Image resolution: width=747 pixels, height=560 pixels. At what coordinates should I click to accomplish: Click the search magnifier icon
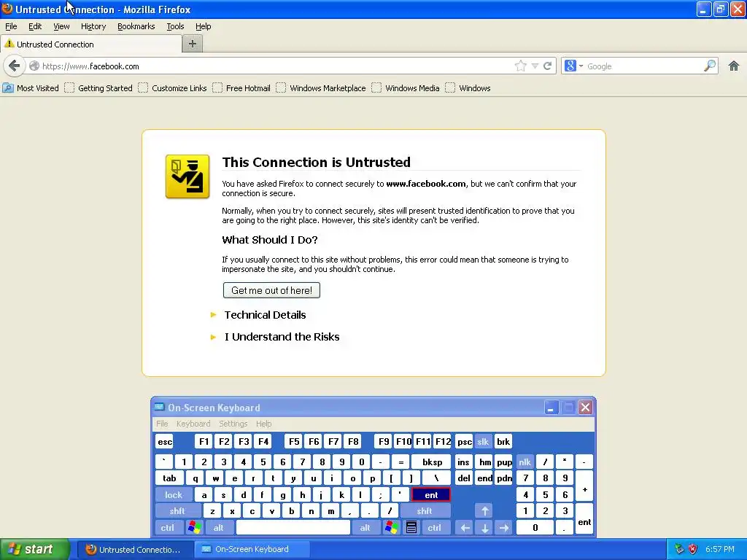click(710, 66)
